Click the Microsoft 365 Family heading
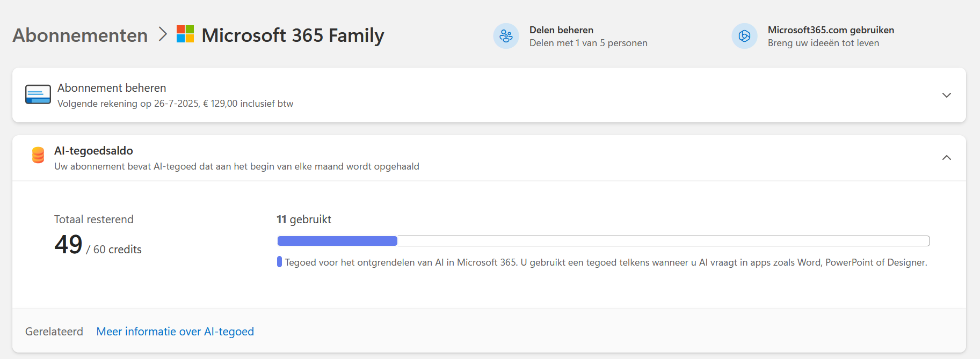The width and height of the screenshot is (980, 359). (x=293, y=35)
